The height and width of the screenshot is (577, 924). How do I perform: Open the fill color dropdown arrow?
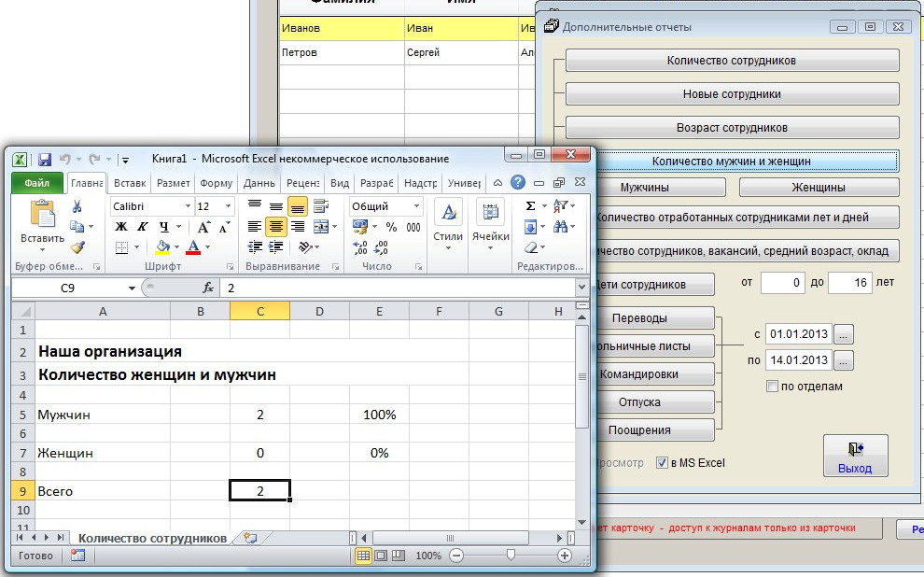click(x=176, y=247)
